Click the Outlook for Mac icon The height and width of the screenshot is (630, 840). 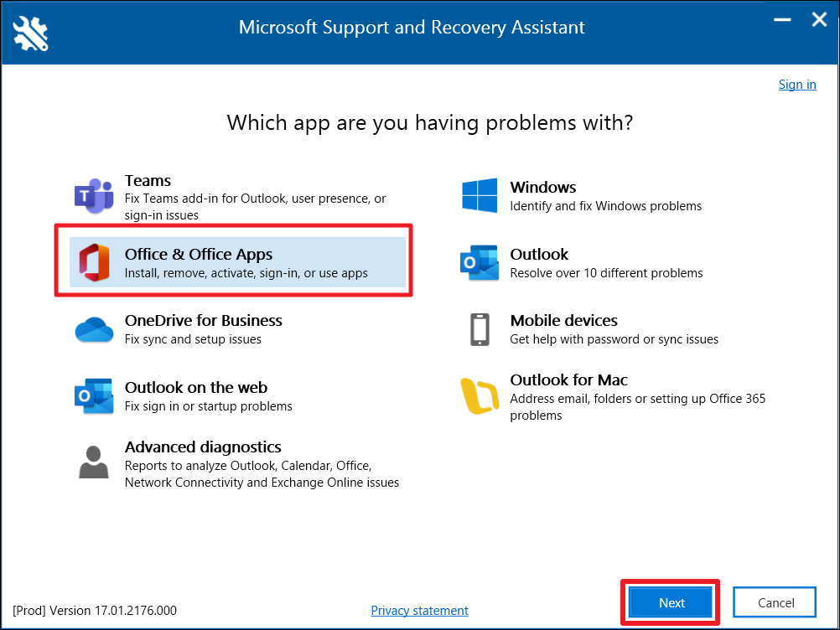(480, 396)
